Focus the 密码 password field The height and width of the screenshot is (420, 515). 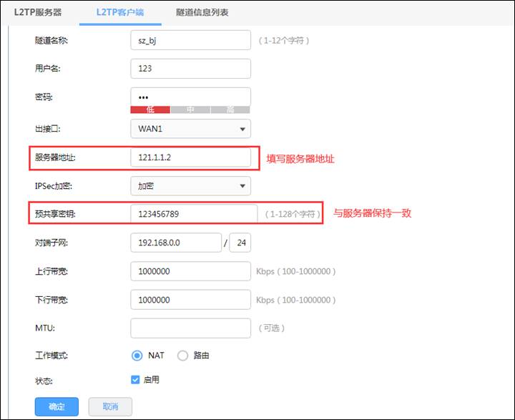(190, 97)
